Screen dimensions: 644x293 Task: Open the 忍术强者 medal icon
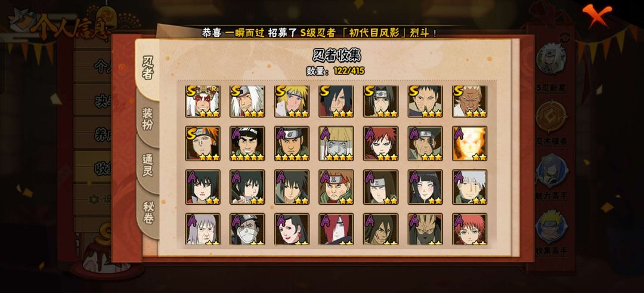click(552, 116)
